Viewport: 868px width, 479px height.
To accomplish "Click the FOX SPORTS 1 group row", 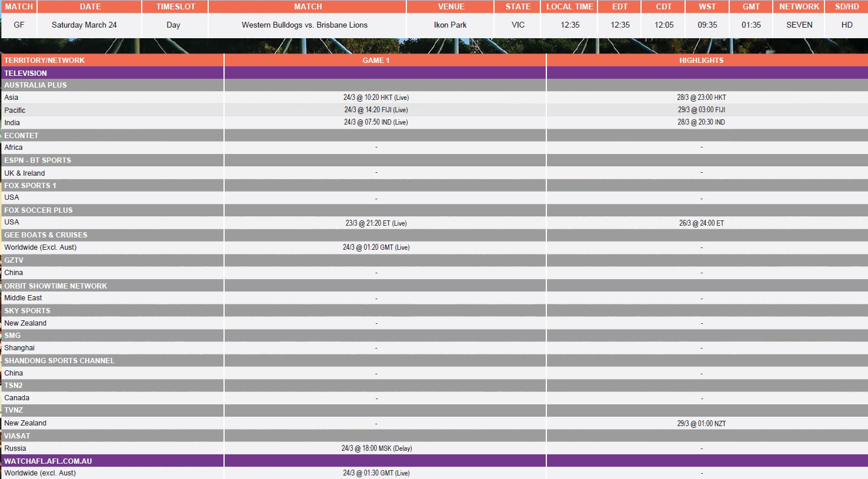I will point(434,185).
